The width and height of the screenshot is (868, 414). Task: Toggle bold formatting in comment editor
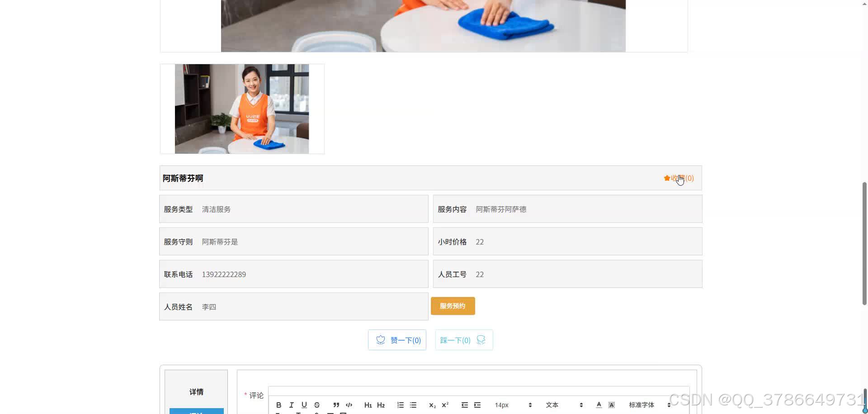pos(278,405)
